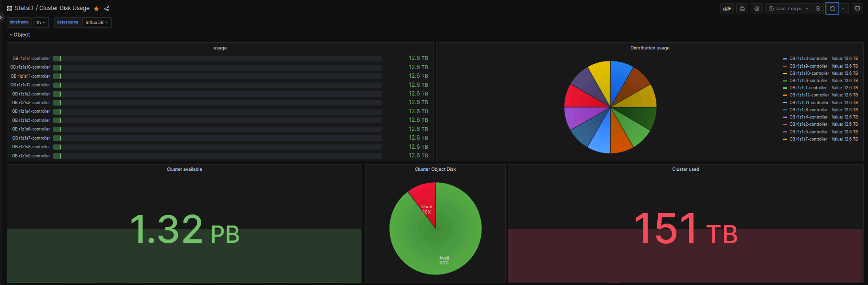Click the OB r1z1s2-controller legend color swatch
This screenshot has width=868, height=285.
point(785,124)
